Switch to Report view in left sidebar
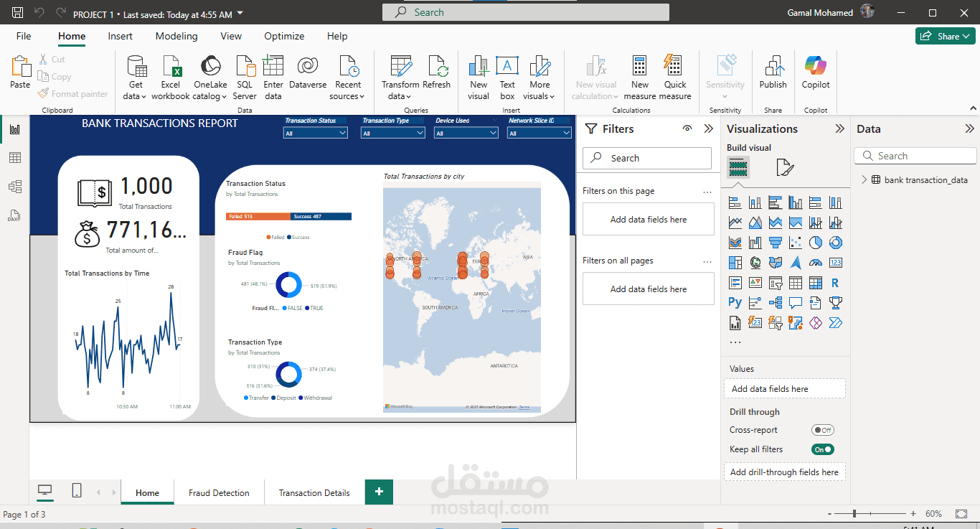Screen dimensions: 980x529 click(x=14, y=129)
